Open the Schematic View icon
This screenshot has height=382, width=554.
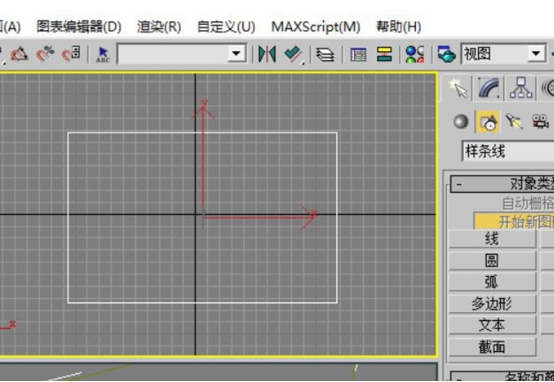(x=384, y=55)
